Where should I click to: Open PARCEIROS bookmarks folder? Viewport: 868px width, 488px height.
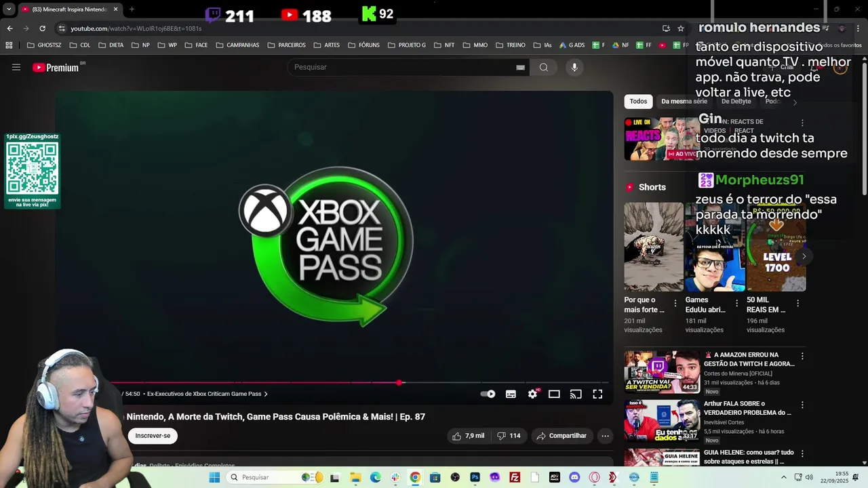tap(286, 45)
